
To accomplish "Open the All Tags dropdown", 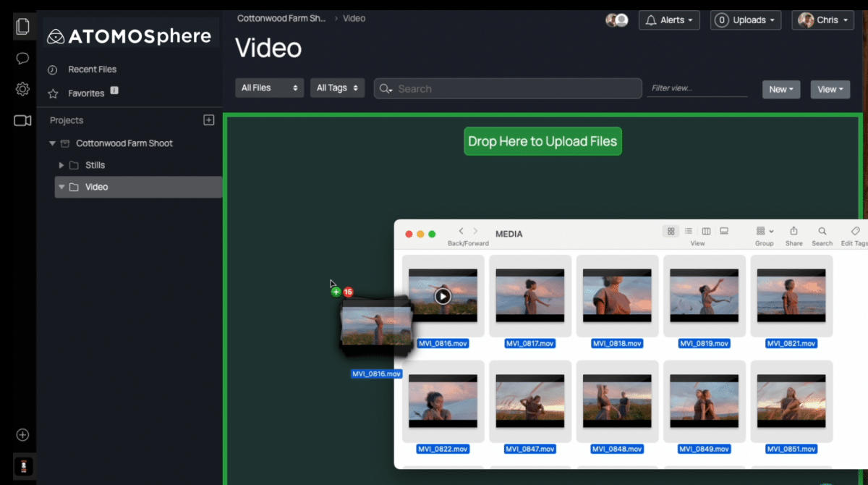I will [338, 88].
